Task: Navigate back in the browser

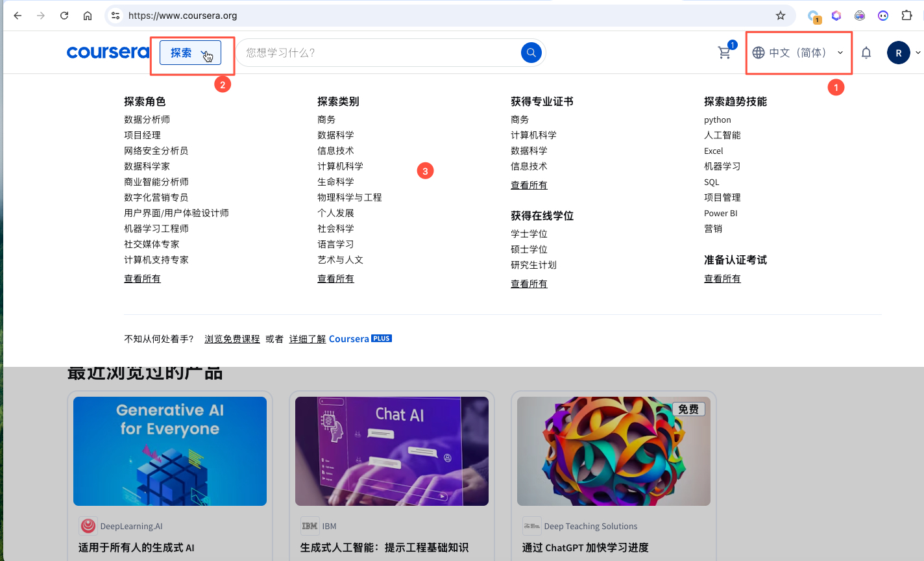Action: (17, 15)
